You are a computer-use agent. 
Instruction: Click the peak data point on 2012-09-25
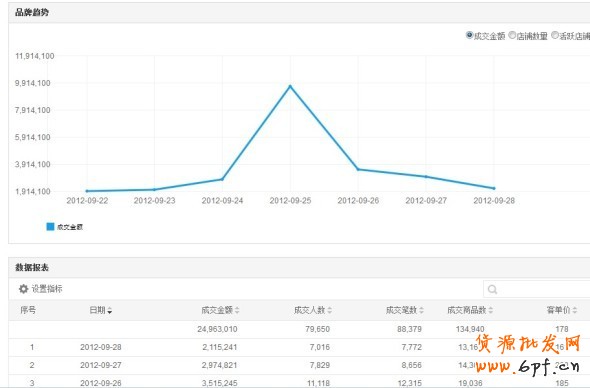point(290,86)
